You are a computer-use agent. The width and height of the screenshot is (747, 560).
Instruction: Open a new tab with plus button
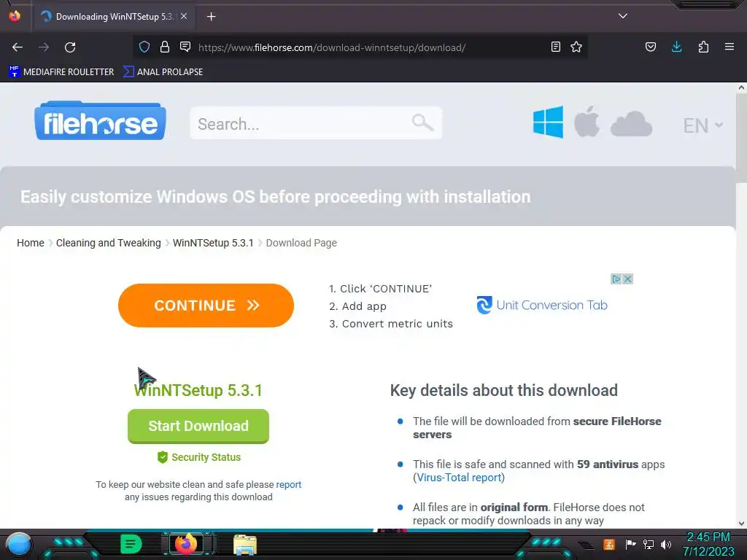pos(212,17)
